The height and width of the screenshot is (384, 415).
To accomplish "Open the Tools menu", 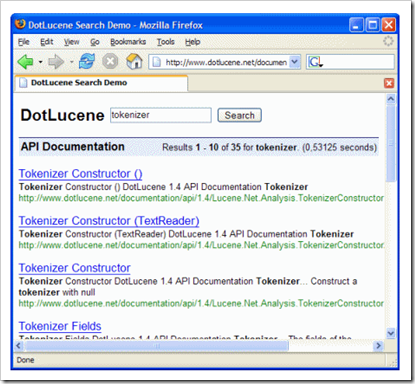I will [x=166, y=42].
